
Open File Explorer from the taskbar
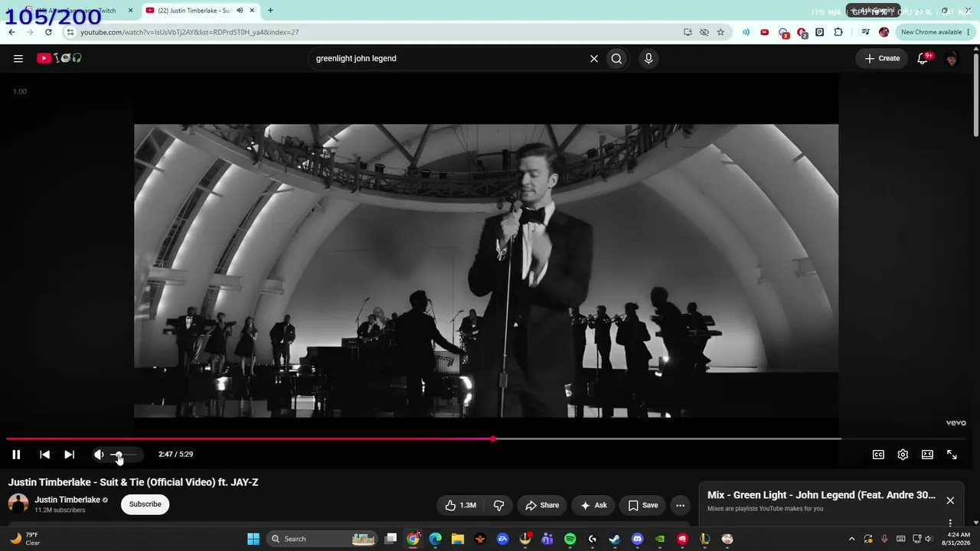click(x=457, y=539)
